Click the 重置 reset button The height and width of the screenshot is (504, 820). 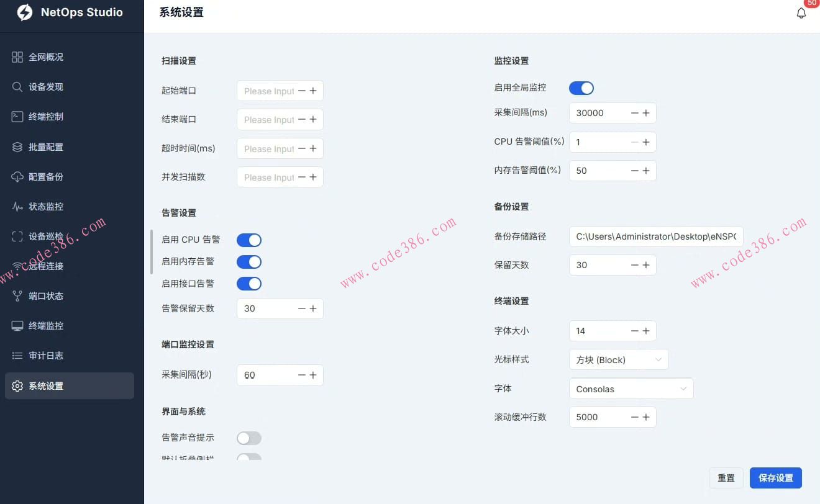pyautogui.click(x=726, y=478)
